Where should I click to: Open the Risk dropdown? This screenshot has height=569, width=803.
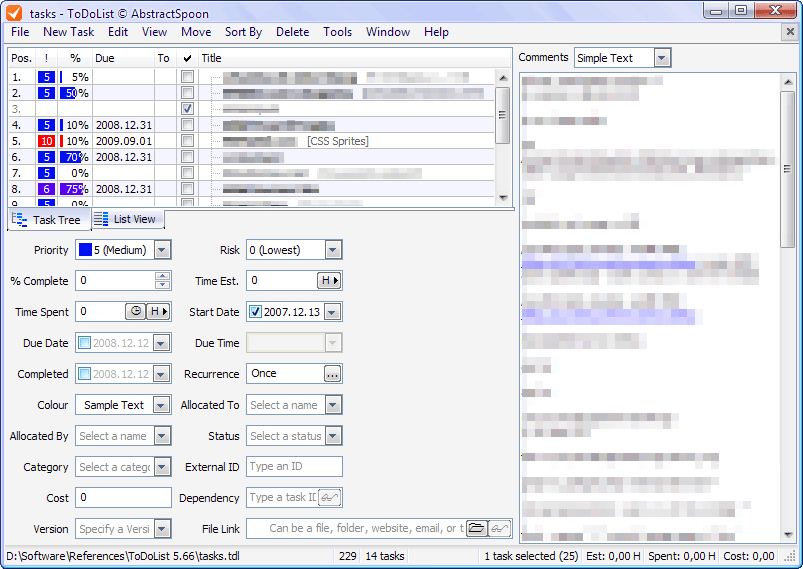point(333,250)
